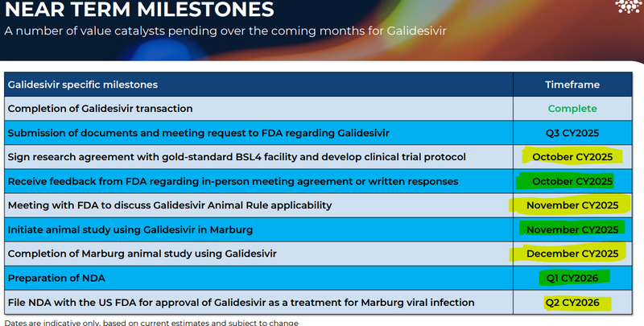Click the company logo icon at top right
Viewport: 644px width, 326px height.
[625, 9]
